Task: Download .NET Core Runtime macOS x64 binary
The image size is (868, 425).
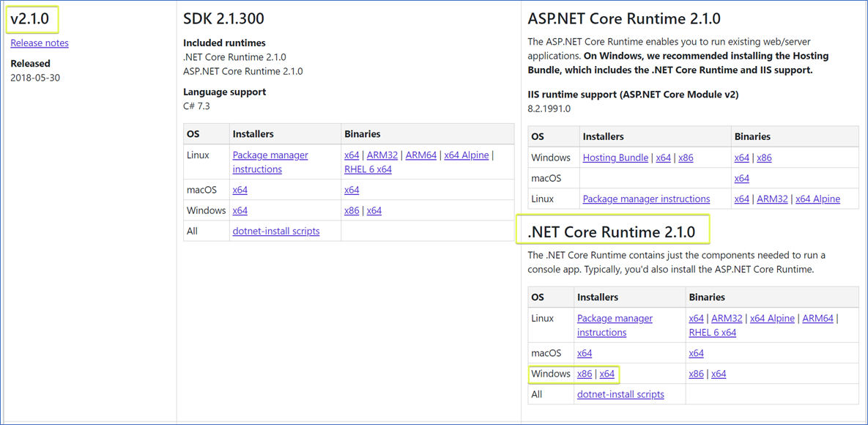Action: 697,353
